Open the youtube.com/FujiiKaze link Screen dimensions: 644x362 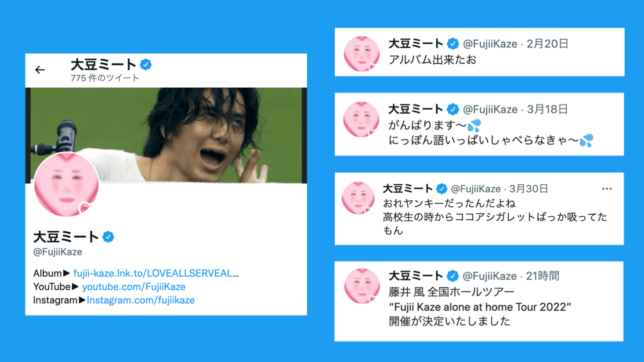134,287
